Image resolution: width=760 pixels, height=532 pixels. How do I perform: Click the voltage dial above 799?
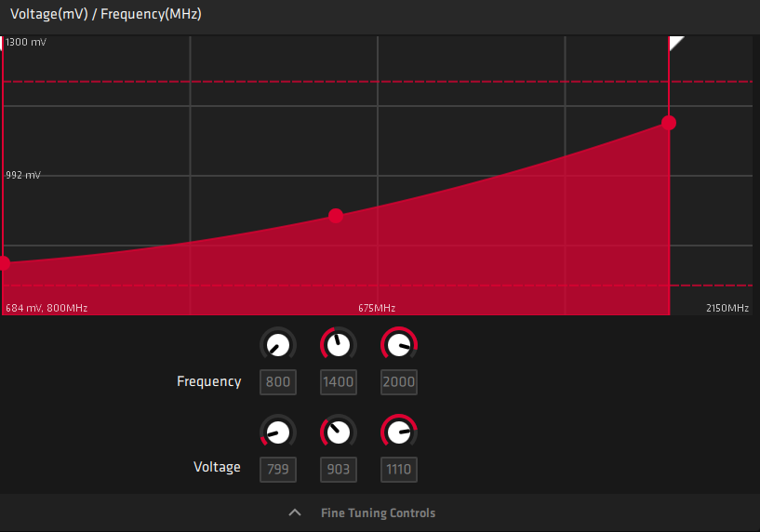(x=278, y=432)
